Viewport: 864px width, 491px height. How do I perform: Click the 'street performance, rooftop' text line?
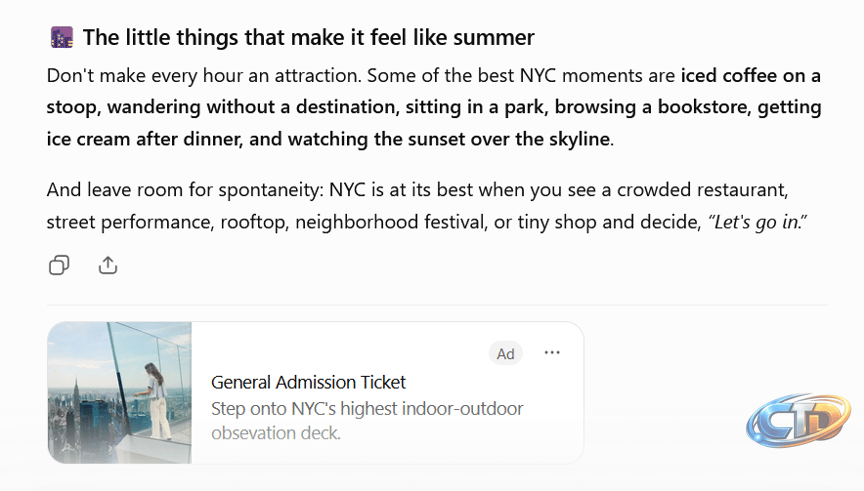(x=168, y=222)
